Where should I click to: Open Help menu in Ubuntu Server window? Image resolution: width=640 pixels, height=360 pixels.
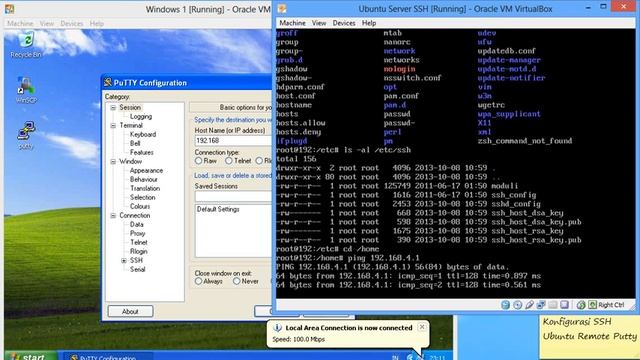click(x=369, y=23)
